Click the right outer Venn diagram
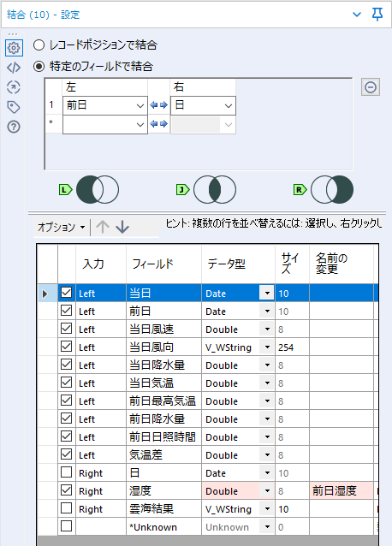The height and width of the screenshot is (546, 392). (x=332, y=190)
